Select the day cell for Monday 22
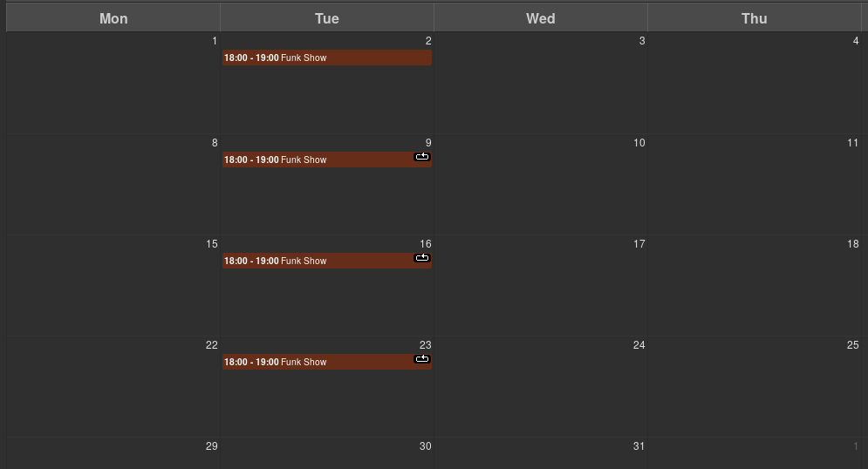The height and width of the screenshot is (469, 868). [x=113, y=386]
